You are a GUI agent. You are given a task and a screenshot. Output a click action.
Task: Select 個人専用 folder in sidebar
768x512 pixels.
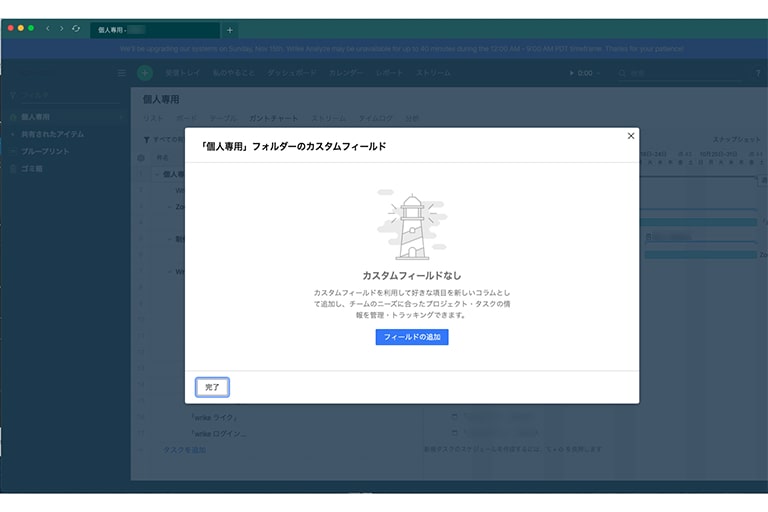[x=40, y=117]
